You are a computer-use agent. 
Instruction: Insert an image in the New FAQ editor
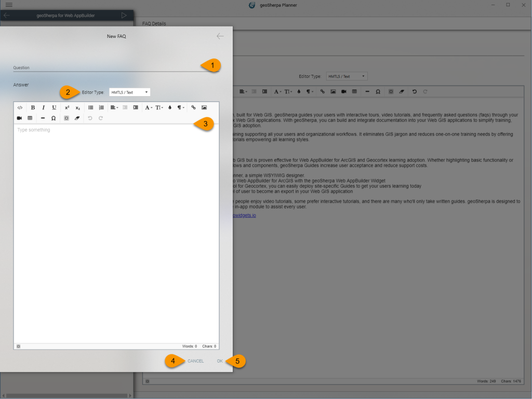204,108
